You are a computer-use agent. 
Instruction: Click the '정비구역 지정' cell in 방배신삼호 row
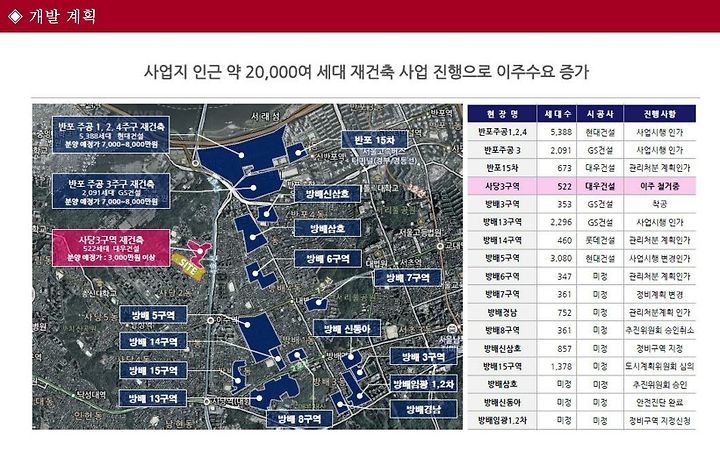pyautogui.click(x=659, y=349)
